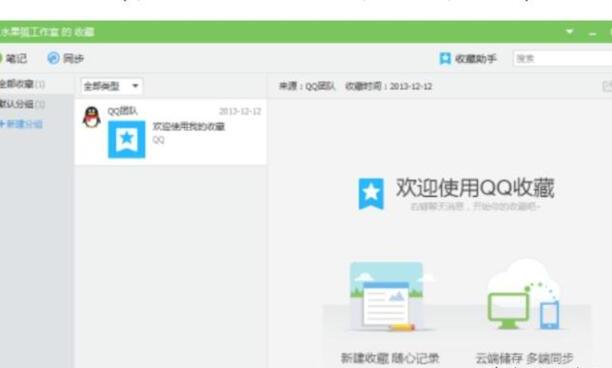
Task: Click the star bookmark icon beside 欢迎使用QQ收藏
Action: coord(371,194)
